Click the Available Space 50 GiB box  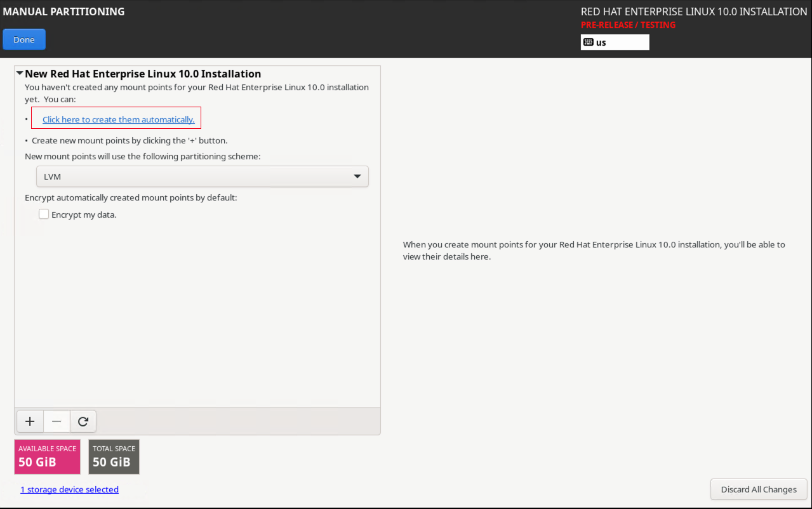(47, 457)
